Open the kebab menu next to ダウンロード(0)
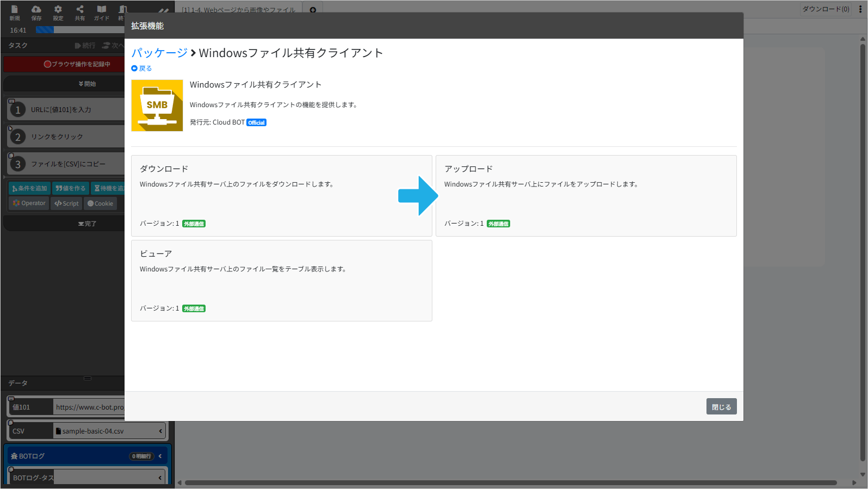 coord(860,9)
